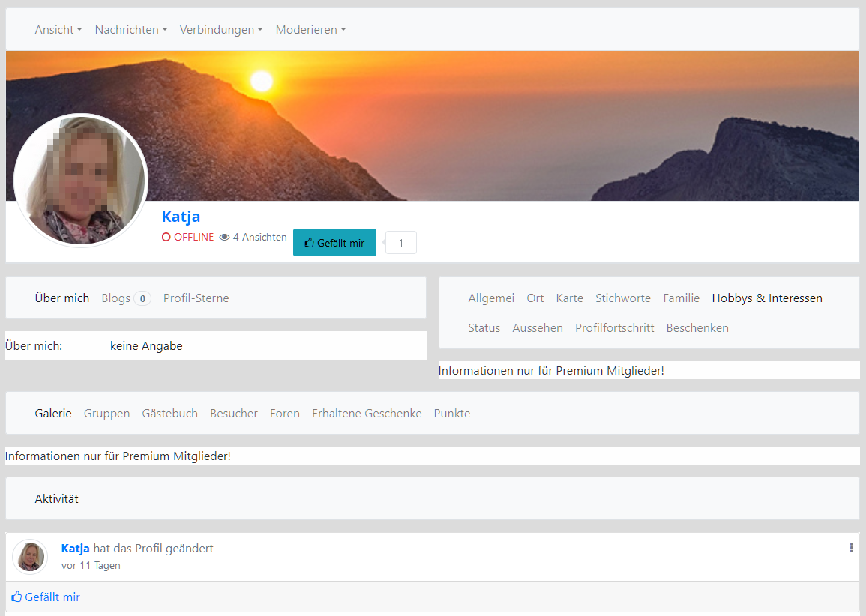
Task: Select the Punkte tab
Action: coord(452,414)
